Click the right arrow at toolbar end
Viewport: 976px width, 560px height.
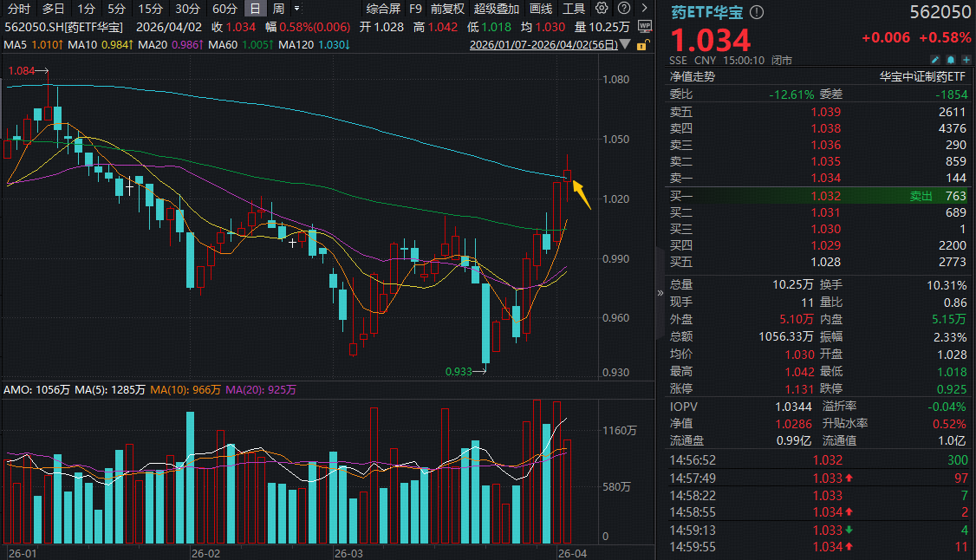tap(643, 9)
